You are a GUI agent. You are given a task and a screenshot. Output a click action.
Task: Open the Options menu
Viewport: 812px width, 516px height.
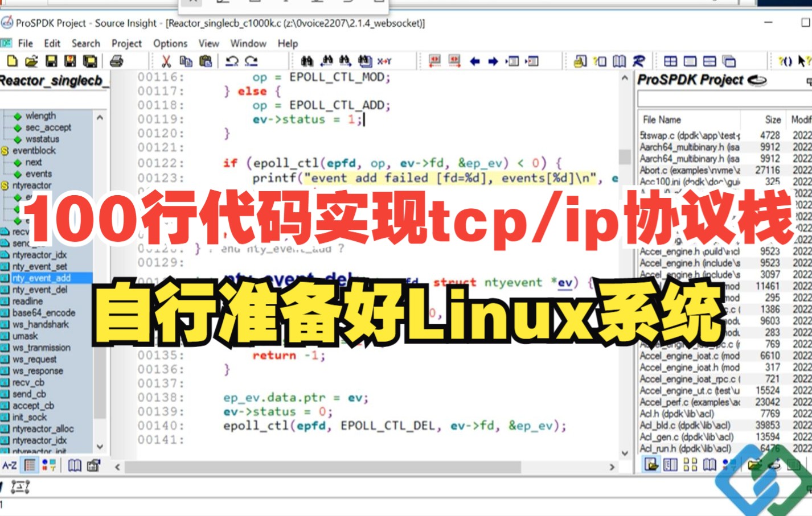[170, 43]
